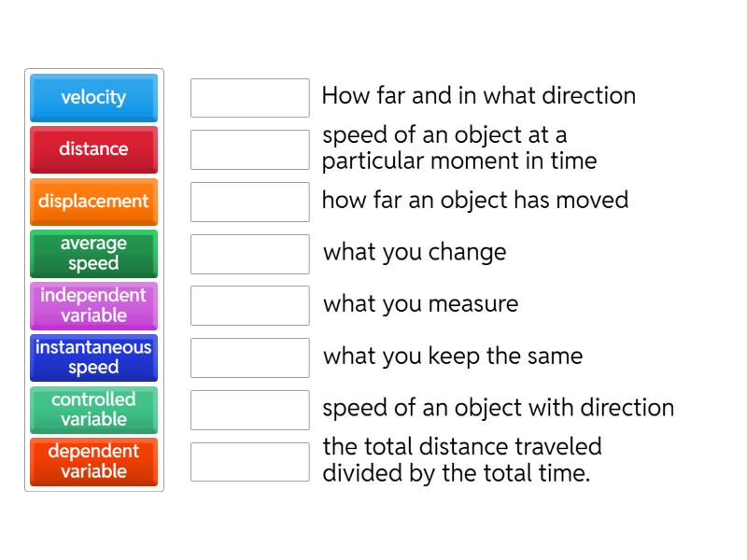Select the instantaneous speed tile

[92, 357]
